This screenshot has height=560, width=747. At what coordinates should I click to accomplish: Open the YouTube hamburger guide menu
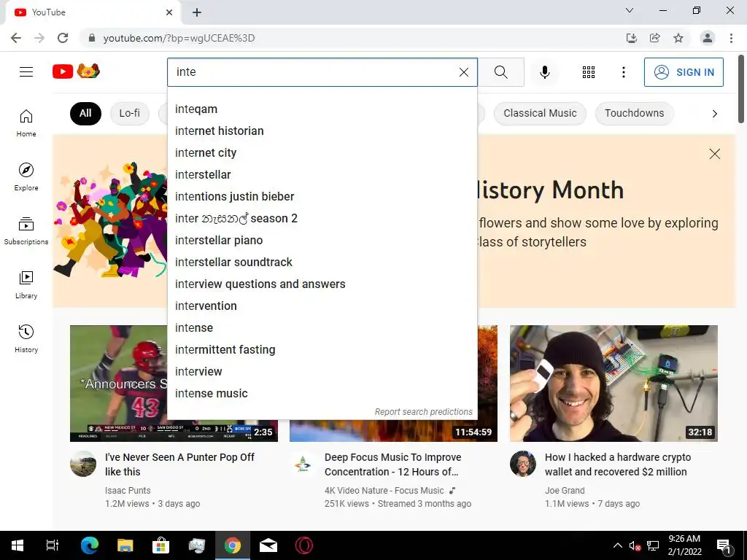pyautogui.click(x=26, y=72)
